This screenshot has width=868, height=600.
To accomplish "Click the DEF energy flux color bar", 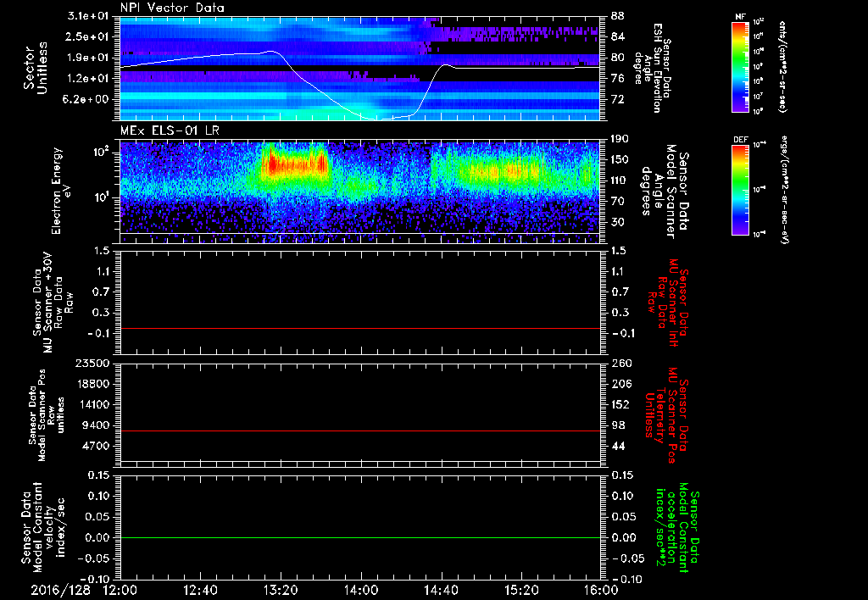I will pyautogui.click(x=740, y=189).
